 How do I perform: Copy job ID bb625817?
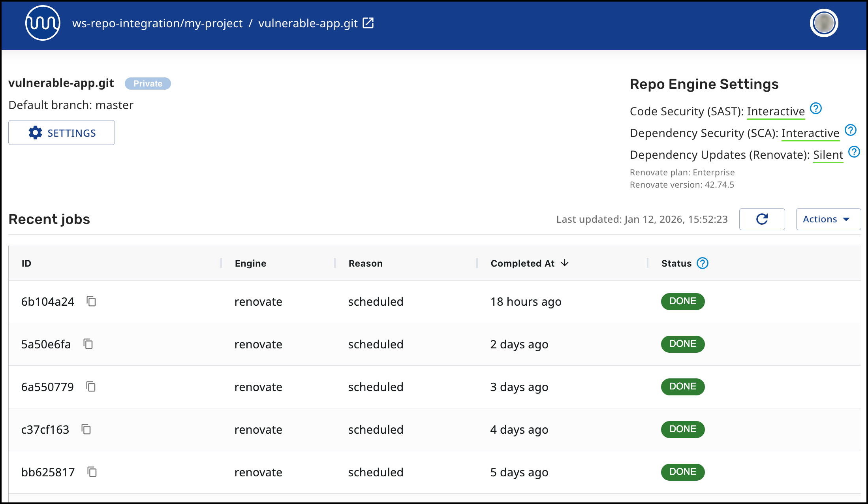click(92, 472)
